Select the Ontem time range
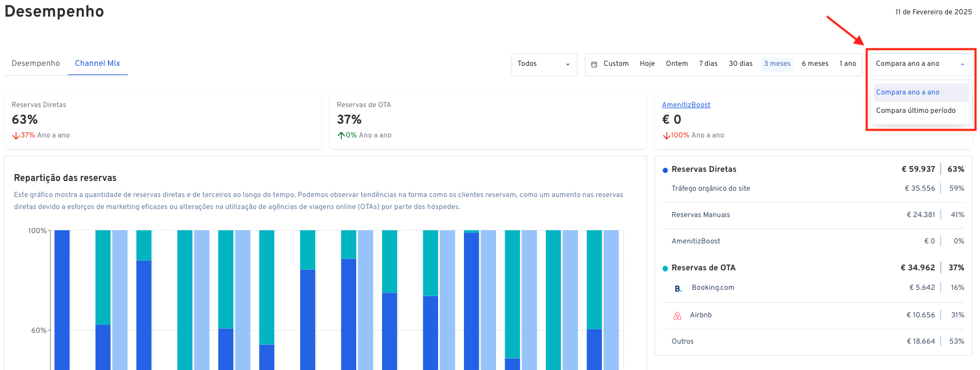 [x=677, y=64]
